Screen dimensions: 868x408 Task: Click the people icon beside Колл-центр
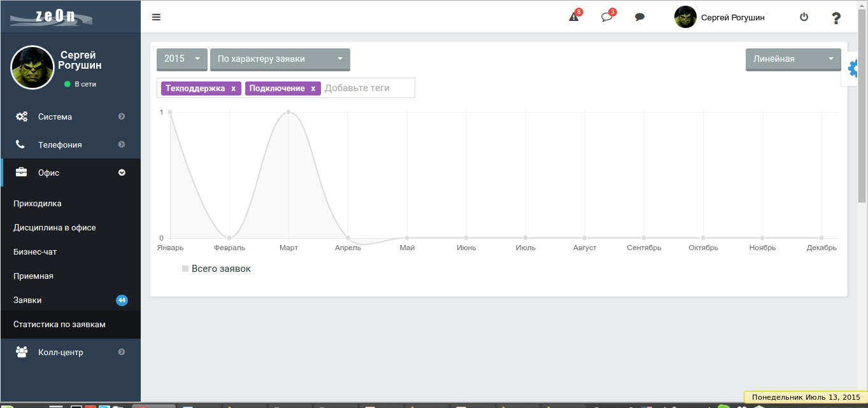[22, 352]
